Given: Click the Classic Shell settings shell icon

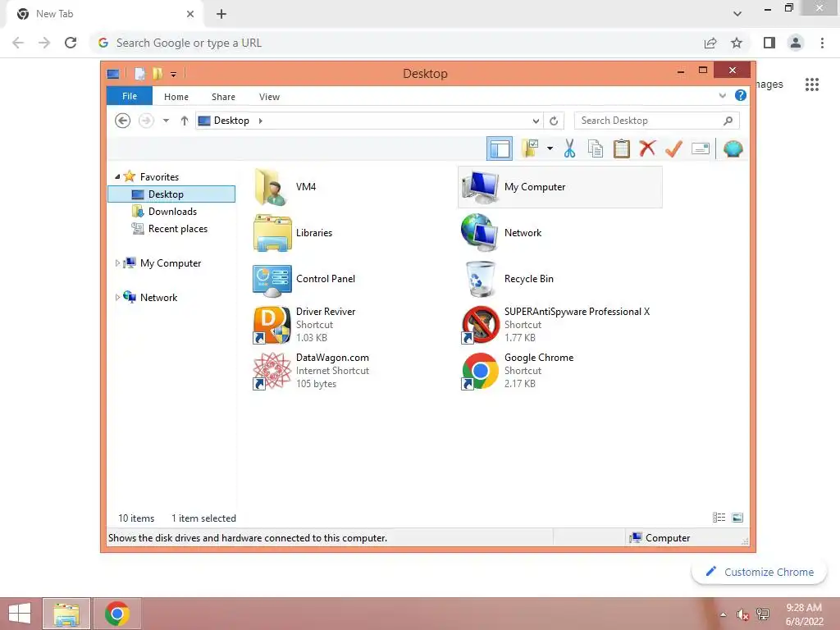Looking at the screenshot, I should point(733,148).
